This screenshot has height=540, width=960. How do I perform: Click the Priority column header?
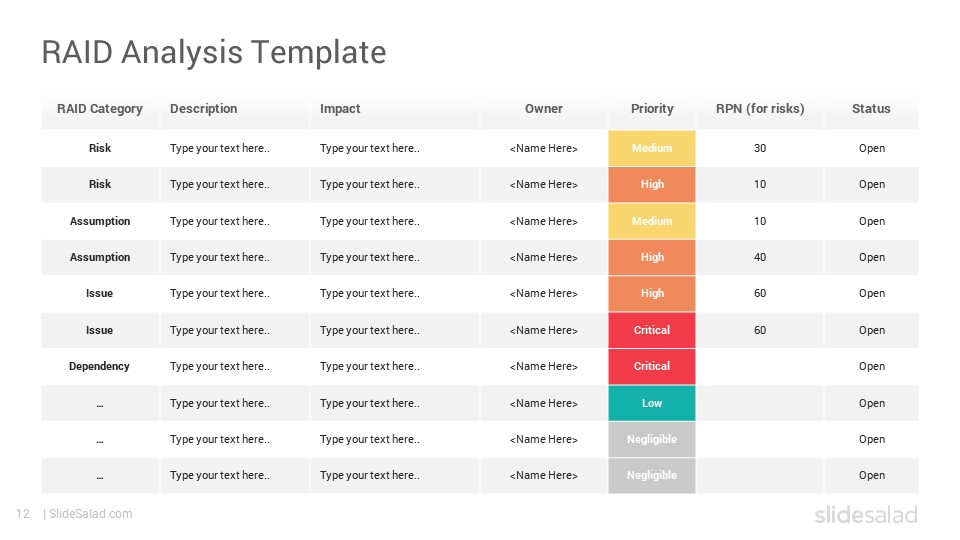[x=652, y=109]
